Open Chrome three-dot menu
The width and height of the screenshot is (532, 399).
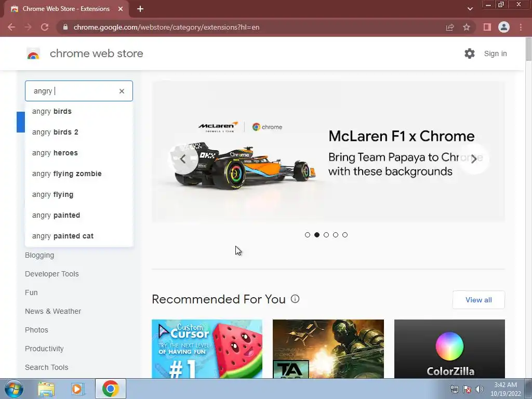coord(521,27)
